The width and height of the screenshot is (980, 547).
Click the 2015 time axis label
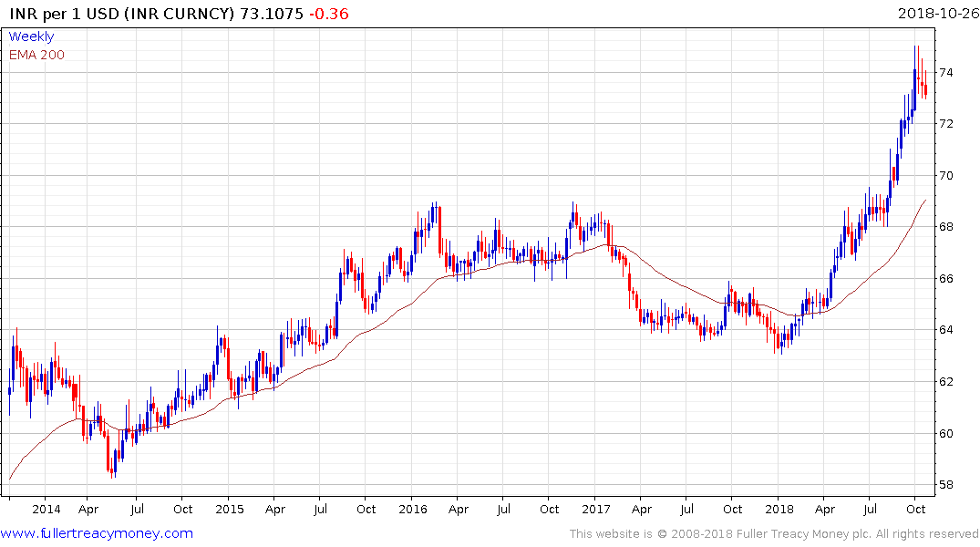(230, 510)
